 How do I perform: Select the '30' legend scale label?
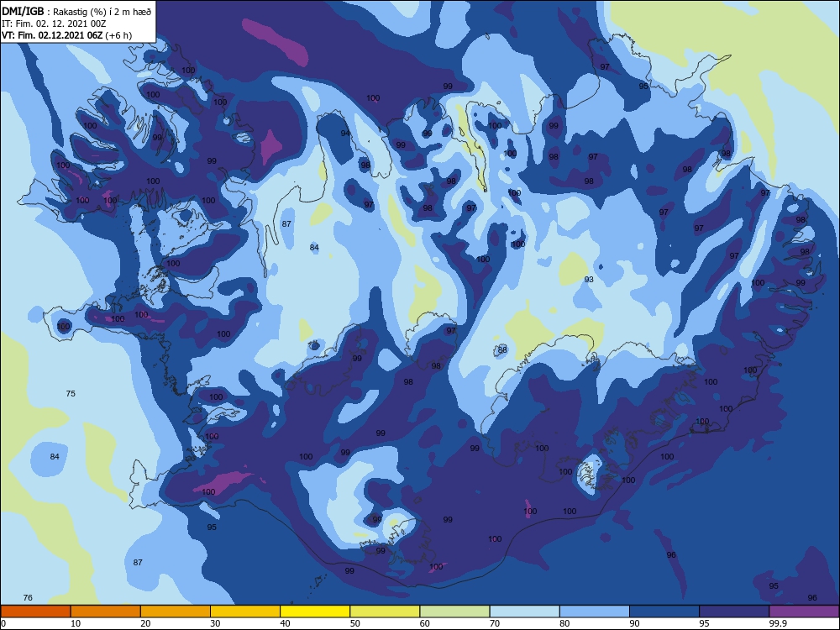click(215, 623)
